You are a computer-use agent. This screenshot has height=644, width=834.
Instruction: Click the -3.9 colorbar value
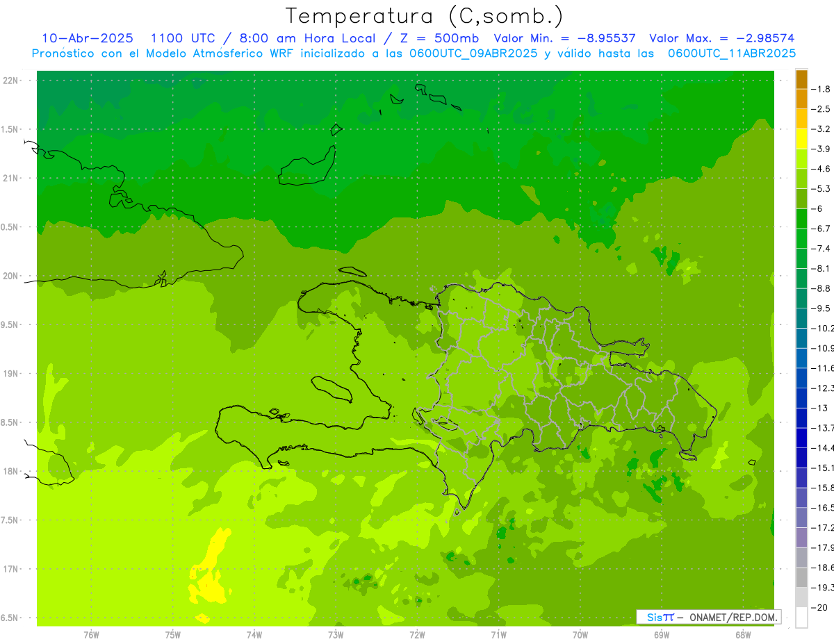tap(822, 149)
